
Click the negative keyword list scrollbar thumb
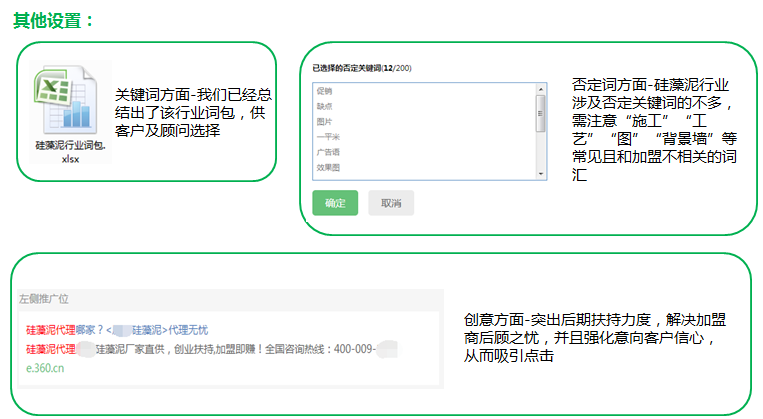click(541, 108)
